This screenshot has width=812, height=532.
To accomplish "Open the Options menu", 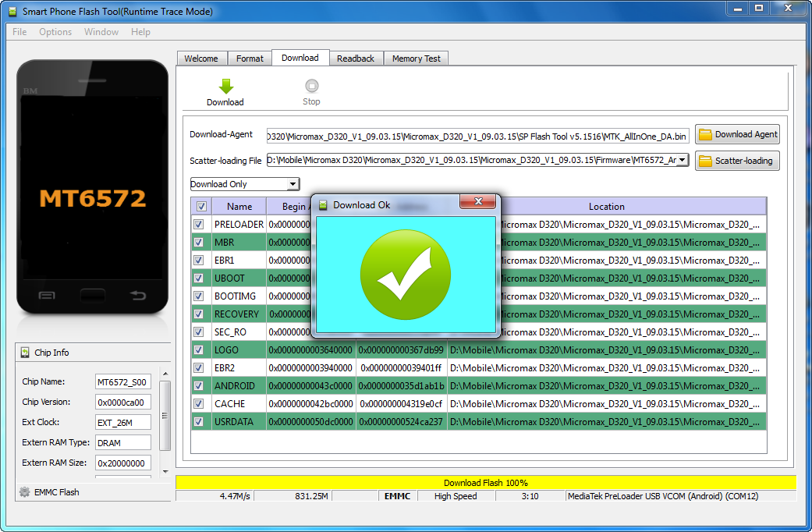I will (55, 32).
